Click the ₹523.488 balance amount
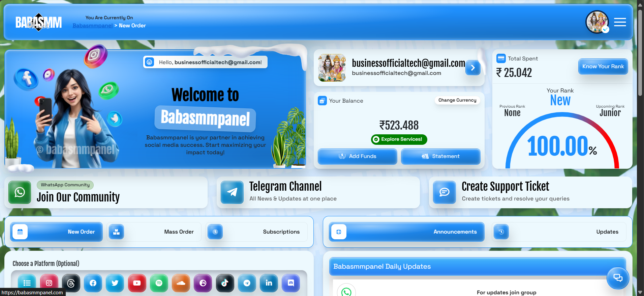 click(399, 125)
